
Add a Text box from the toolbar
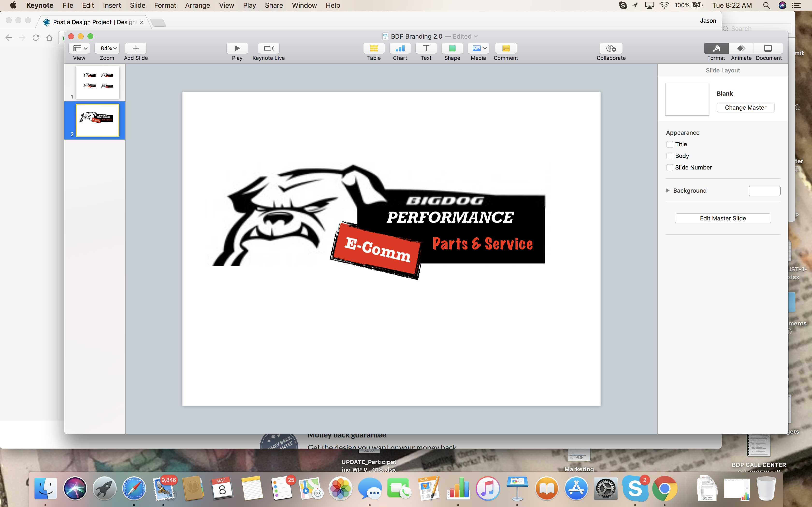(426, 48)
